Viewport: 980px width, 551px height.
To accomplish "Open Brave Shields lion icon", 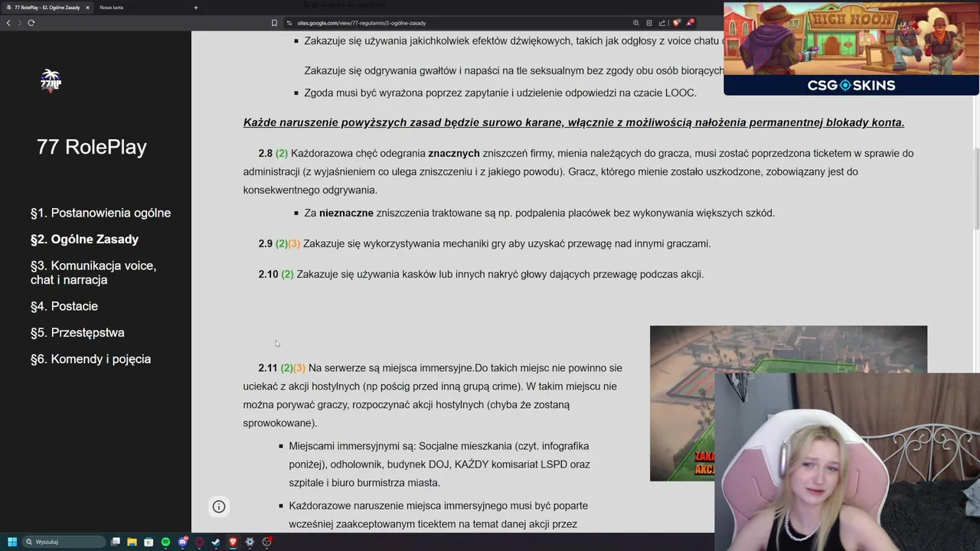I will 677,23.
